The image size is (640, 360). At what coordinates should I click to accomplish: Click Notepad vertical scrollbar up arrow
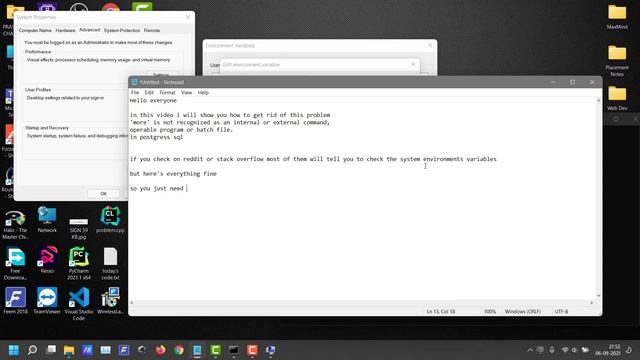point(599,100)
